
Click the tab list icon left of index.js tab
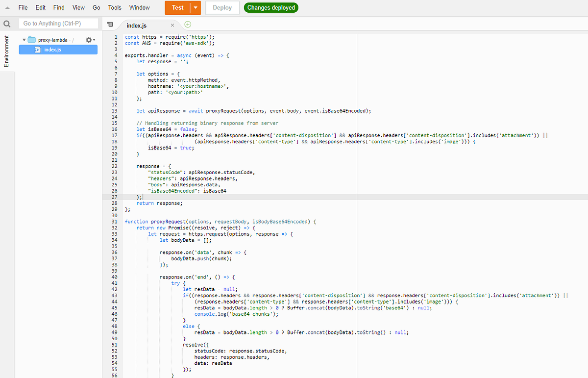(x=110, y=25)
